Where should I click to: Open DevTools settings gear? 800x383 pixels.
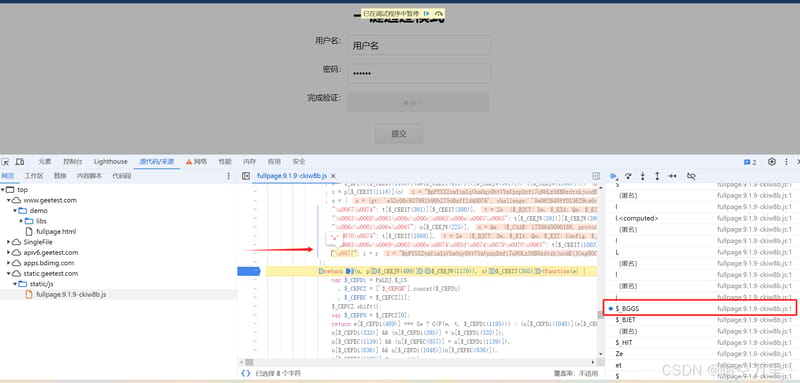click(771, 162)
